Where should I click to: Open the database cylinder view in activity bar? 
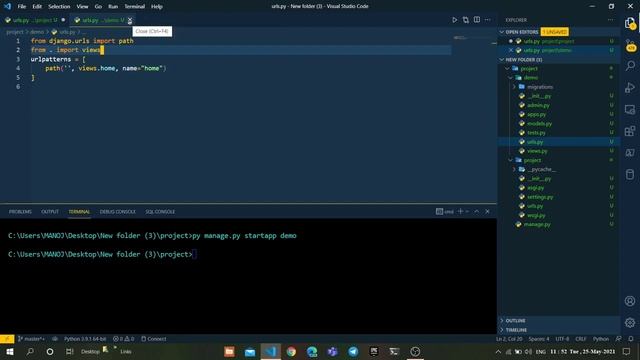pos(630,175)
